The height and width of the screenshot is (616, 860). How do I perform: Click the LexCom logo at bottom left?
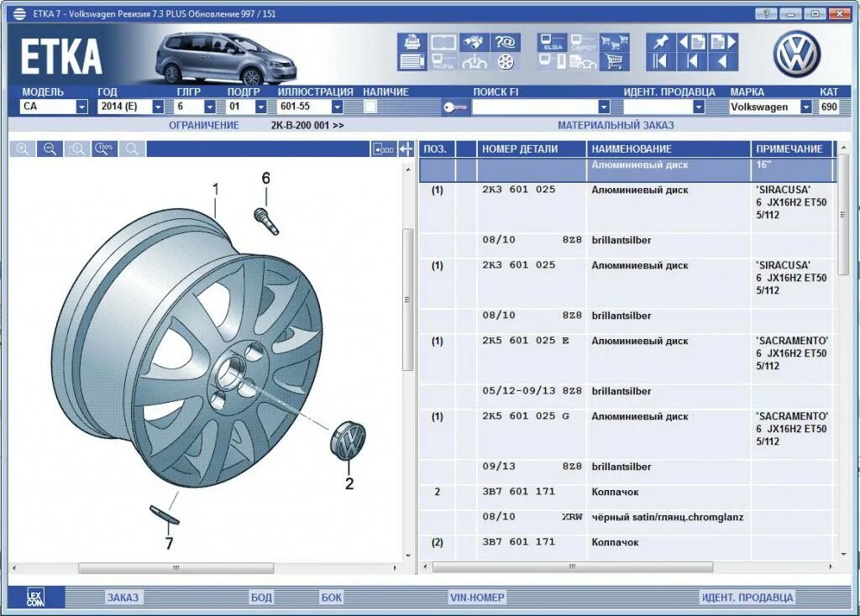click(x=35, y=597)
